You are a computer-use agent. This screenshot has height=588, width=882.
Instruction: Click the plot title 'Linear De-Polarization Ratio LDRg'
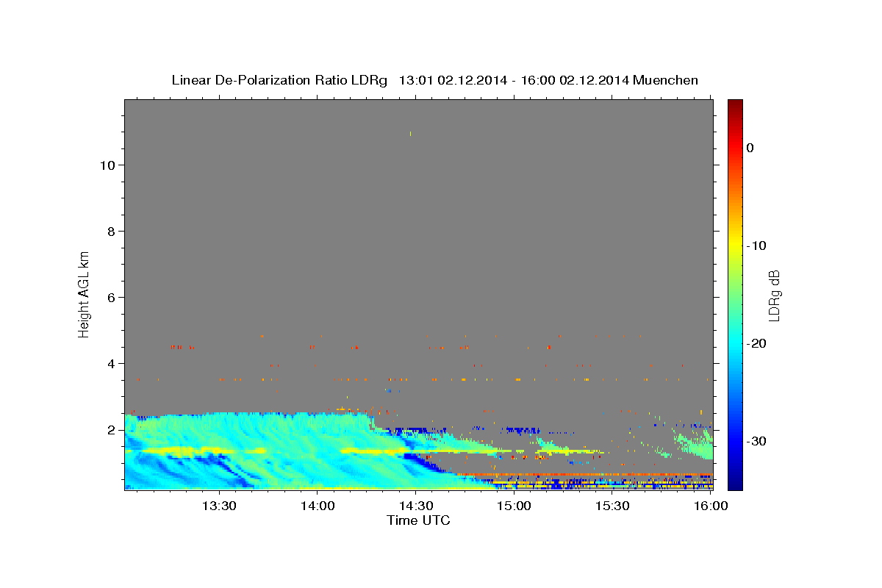pos(279,80)
